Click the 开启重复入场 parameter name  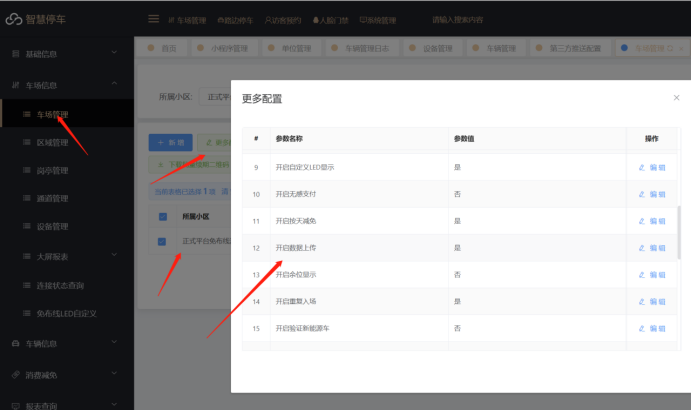296,302
